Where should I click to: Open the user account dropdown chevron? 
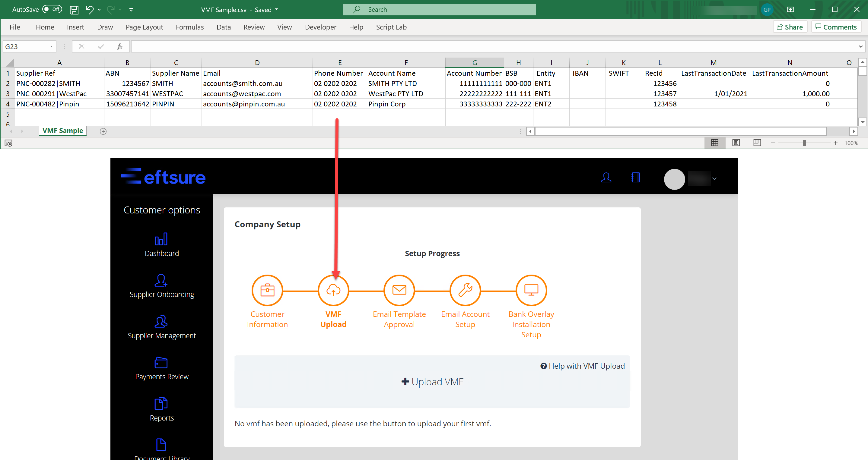pos(714,179)
